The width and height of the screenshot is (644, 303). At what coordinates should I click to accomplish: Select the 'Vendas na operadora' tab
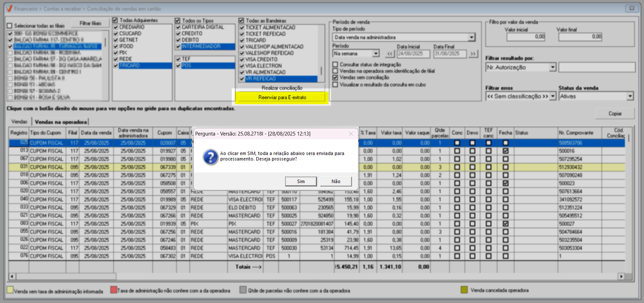(x=61, y=122)
